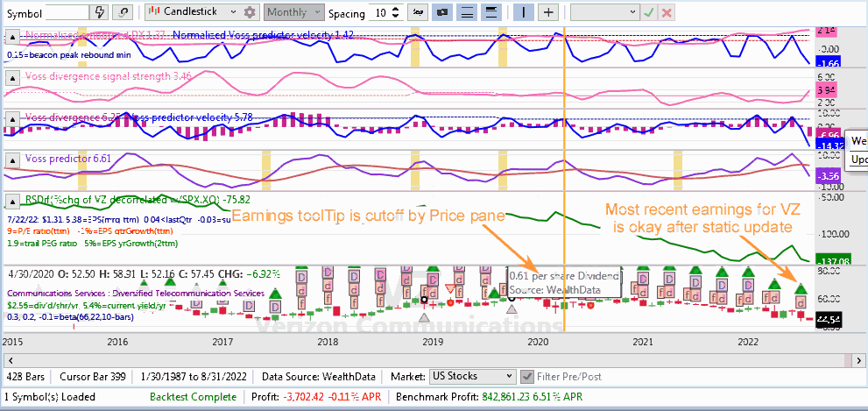868x411 pixels.
Task: Click the Communications Services sector label
Action: (x=136, y=294)
